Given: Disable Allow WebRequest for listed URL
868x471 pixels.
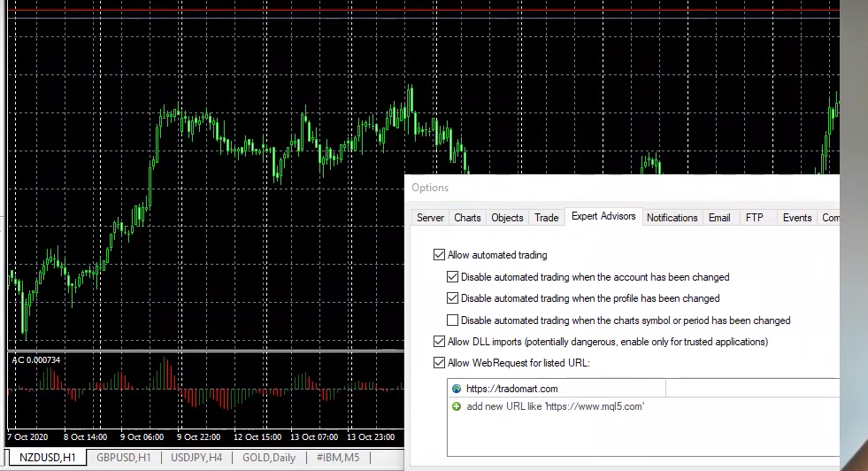Looking at the screenshot, I should coord(440,362).
